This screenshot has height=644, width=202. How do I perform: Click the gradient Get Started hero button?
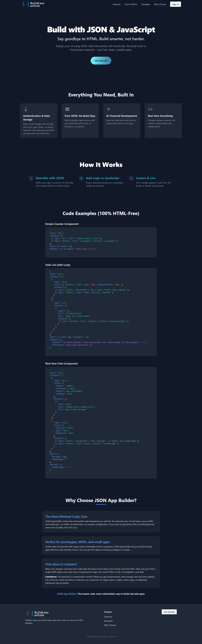tap(101, 61)
